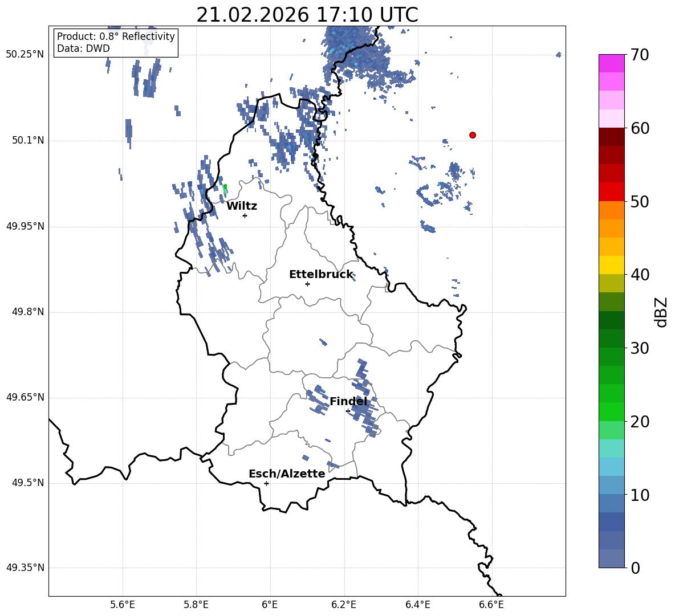Click the Findel location cross marker

tap(348, 411)
